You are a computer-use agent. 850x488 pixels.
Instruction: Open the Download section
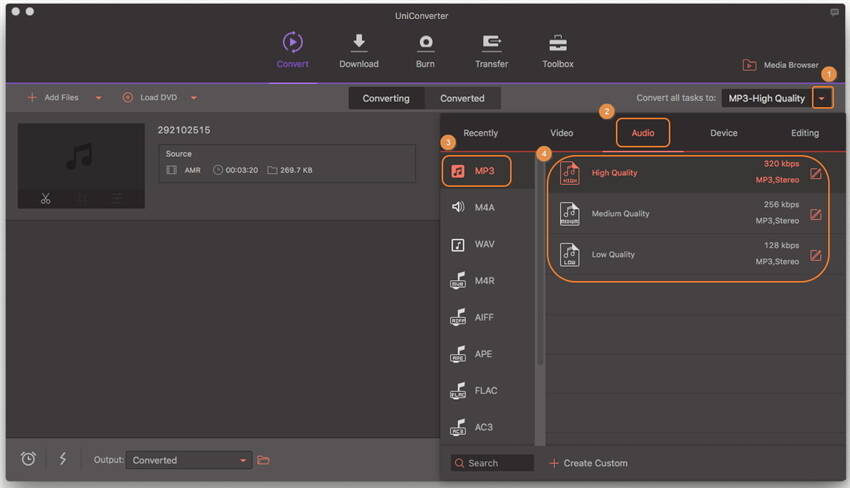(359, 50)
